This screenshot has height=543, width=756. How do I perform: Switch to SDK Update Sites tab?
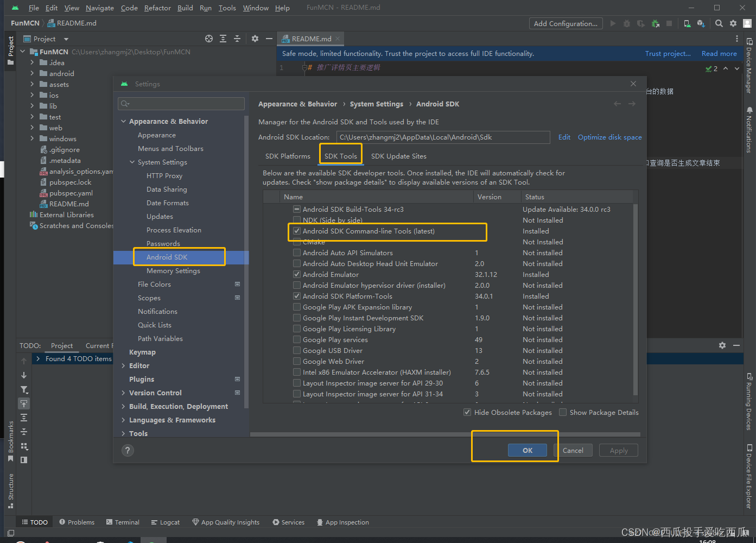(399, 156)
